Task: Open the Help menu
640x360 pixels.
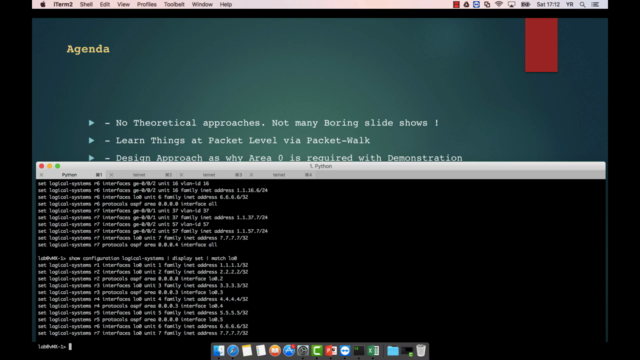Action: tap(226, 4)
